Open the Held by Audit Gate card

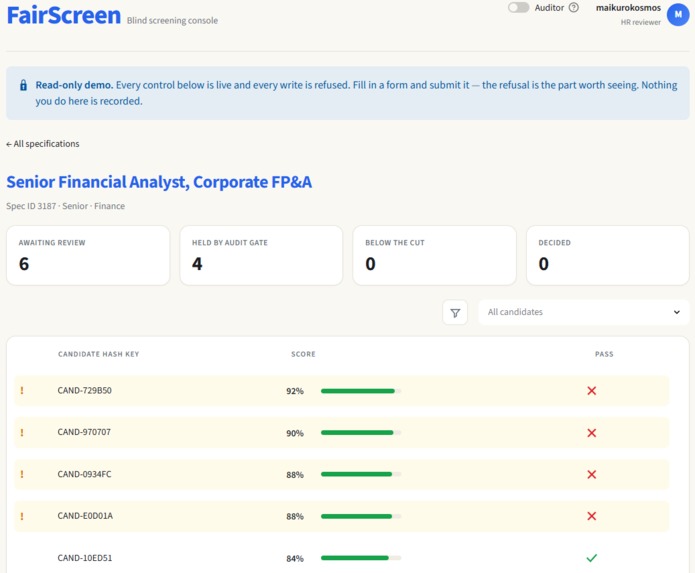pyautogui.click(x=262, y=255)
